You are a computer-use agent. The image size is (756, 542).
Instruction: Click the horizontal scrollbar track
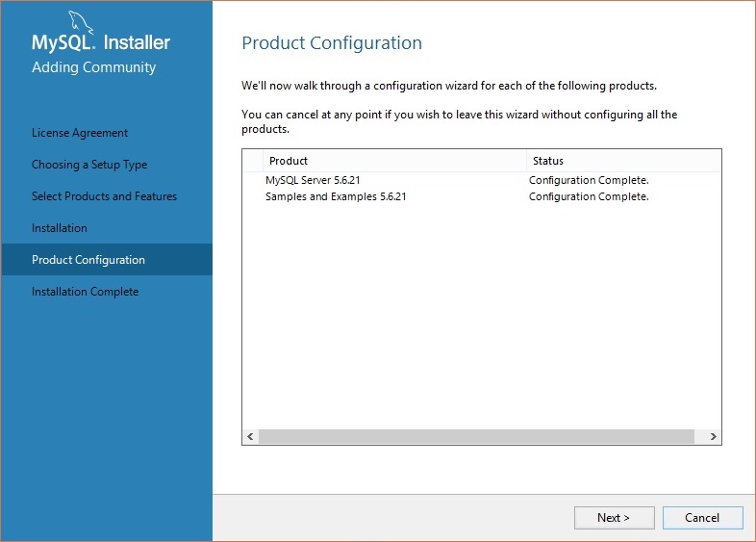tap(476, 436)
